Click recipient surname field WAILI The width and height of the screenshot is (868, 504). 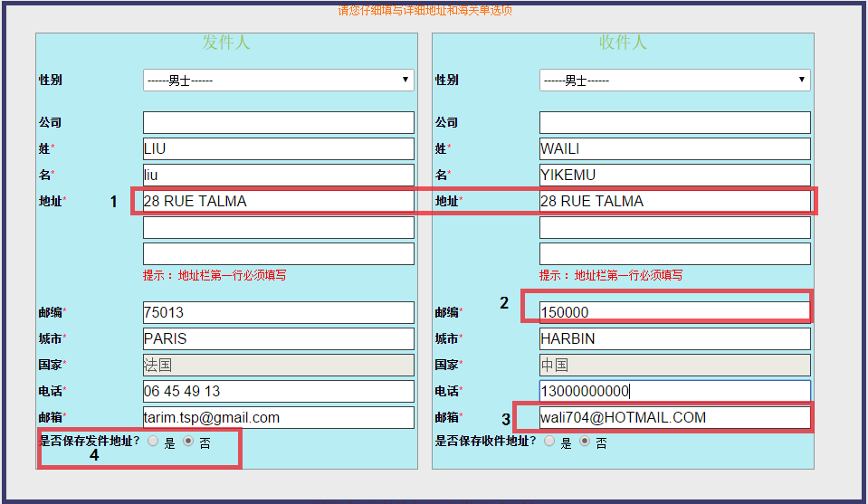tap(674, 148)
